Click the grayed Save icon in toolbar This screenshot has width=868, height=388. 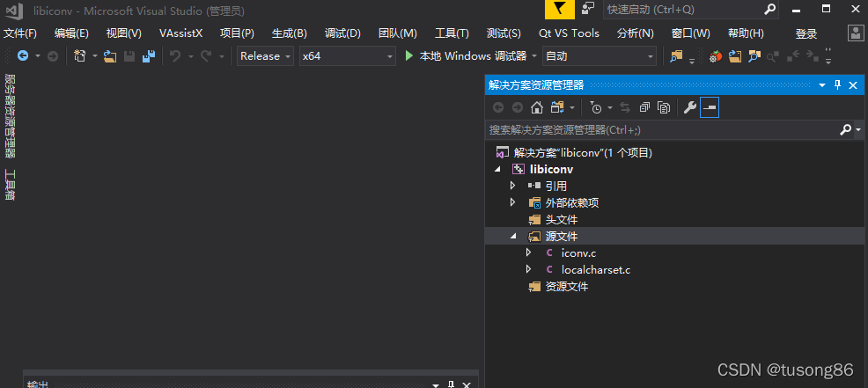tap(129, 56)
